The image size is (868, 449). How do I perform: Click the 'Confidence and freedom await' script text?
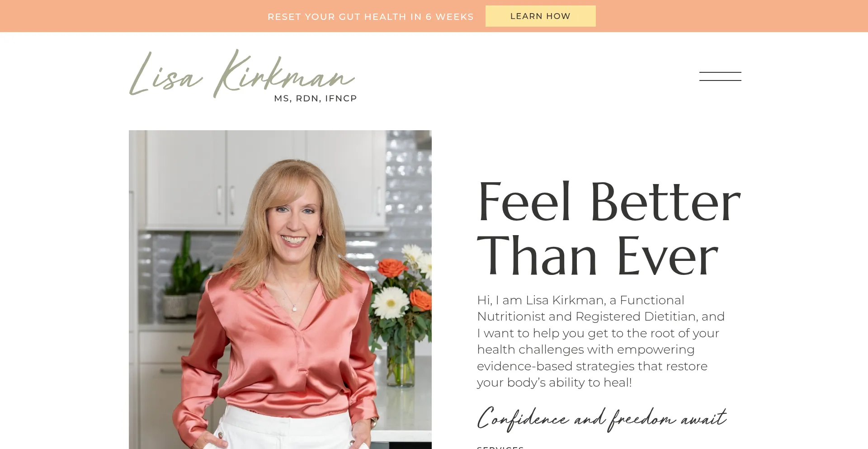point(602,418)
